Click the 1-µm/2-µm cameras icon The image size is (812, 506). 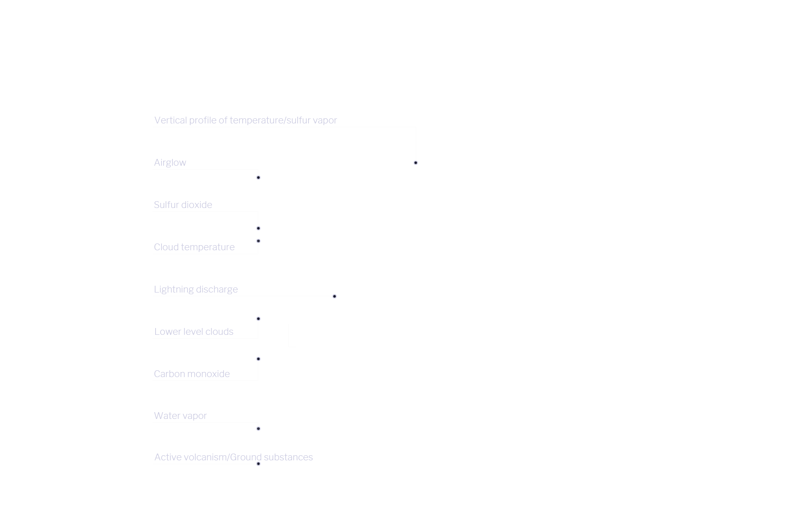(193, 345)
